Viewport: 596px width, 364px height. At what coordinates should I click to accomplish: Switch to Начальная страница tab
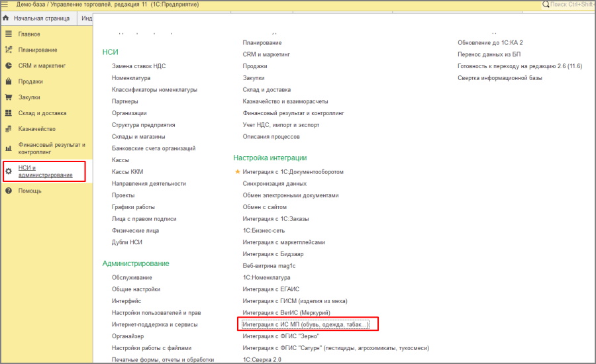point(39,19)
